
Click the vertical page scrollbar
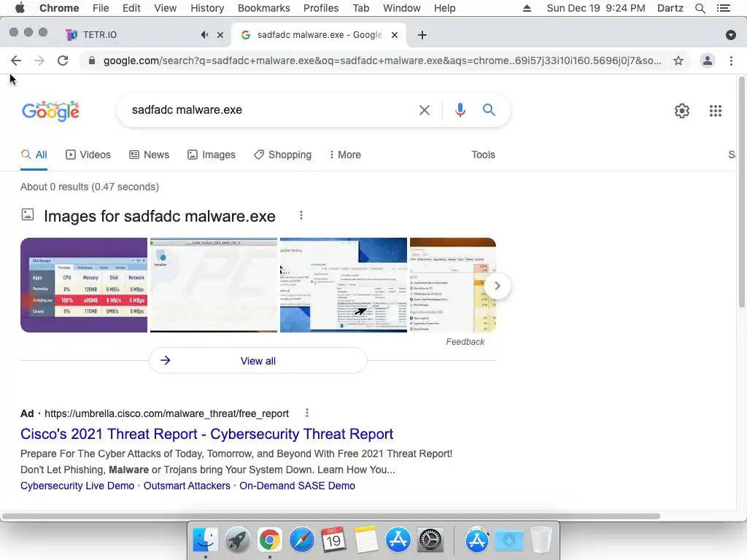coord(741,192)
